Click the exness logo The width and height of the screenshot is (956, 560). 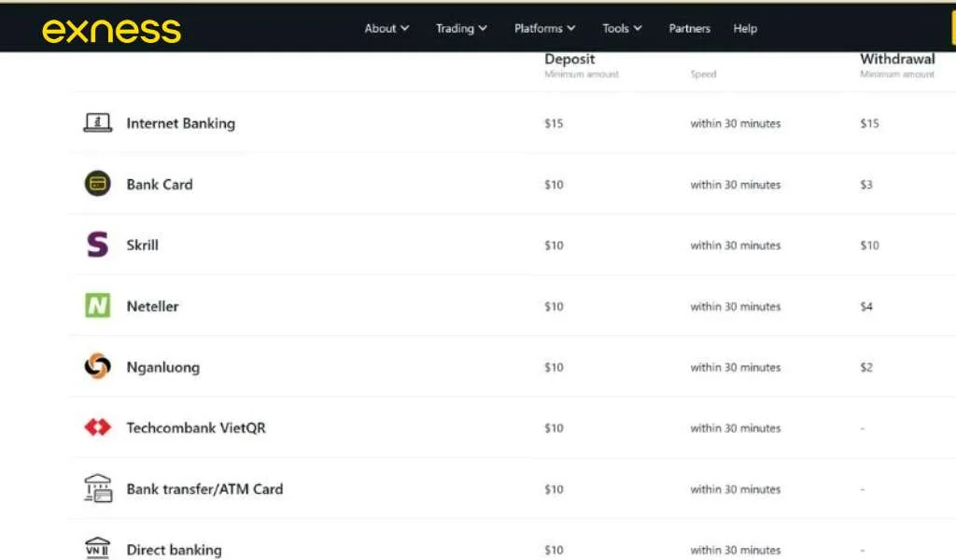112,29
